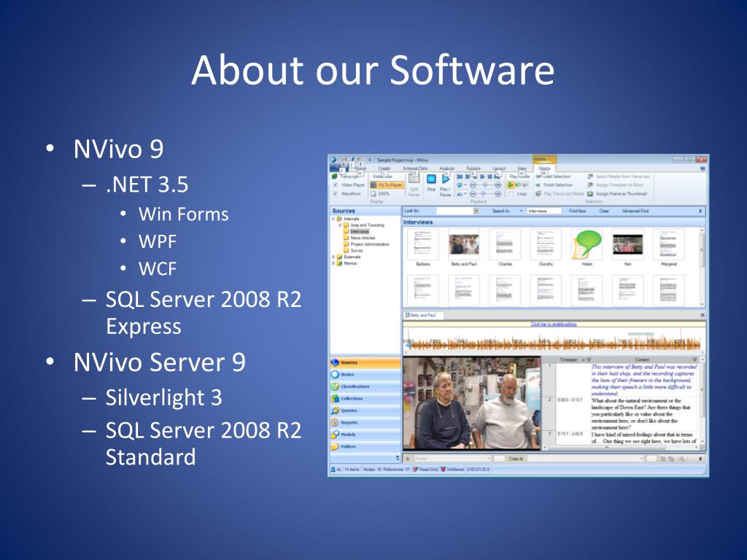Click the Timespan column filter icon

pyautogui.click(x=589, y=359)
